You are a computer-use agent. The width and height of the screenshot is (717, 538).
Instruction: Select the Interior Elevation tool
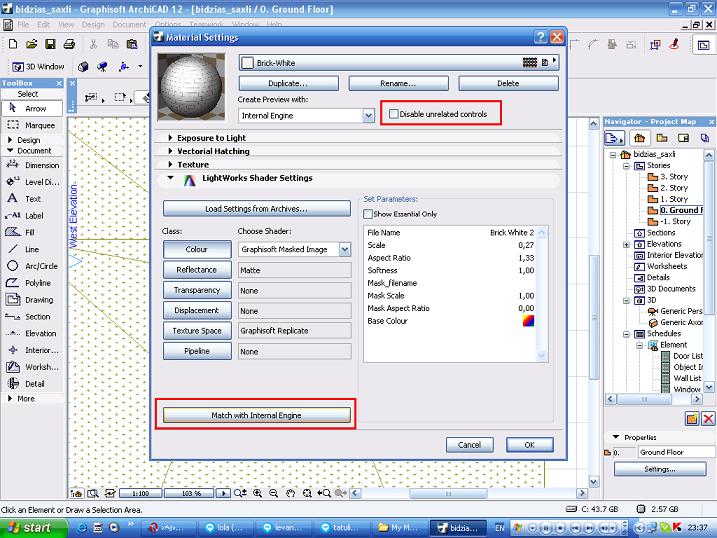33,350
